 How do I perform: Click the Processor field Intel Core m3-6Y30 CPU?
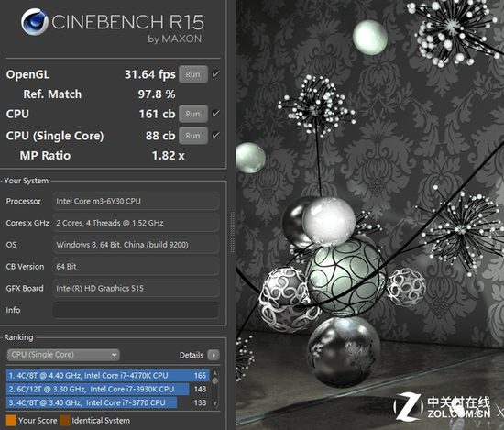click(x=136, y=201)
